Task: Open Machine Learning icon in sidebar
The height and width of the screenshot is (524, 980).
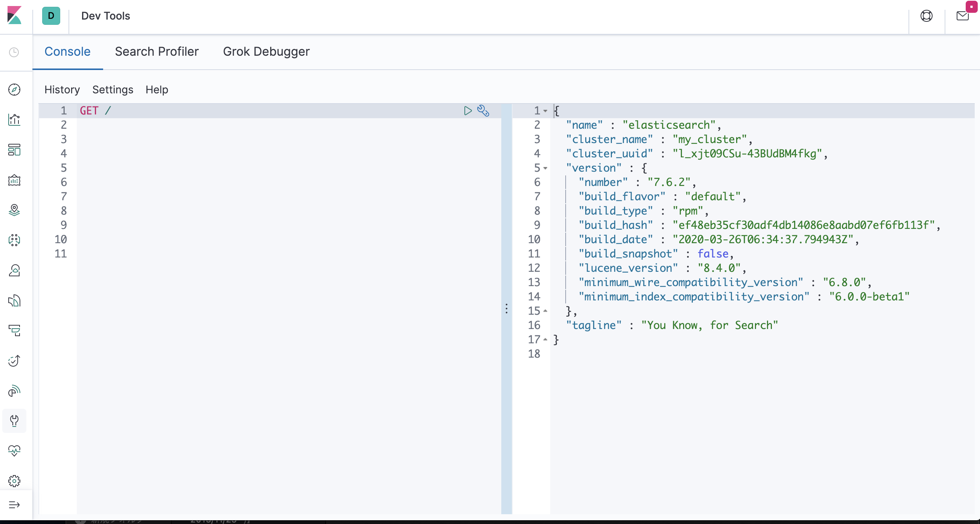Action: pyautogui.click(x=14, y=240)
